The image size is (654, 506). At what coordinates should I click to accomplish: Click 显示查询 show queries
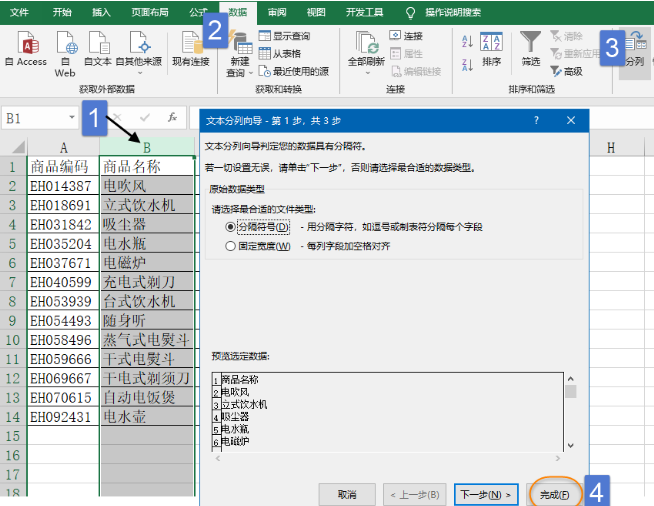pos(284,36)
